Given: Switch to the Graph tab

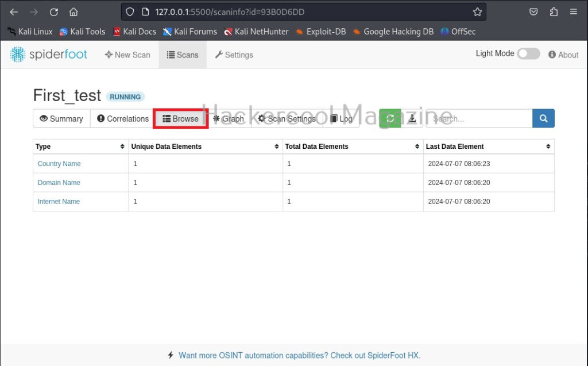Looking at the screenshot, I should [x=229, y=118].
